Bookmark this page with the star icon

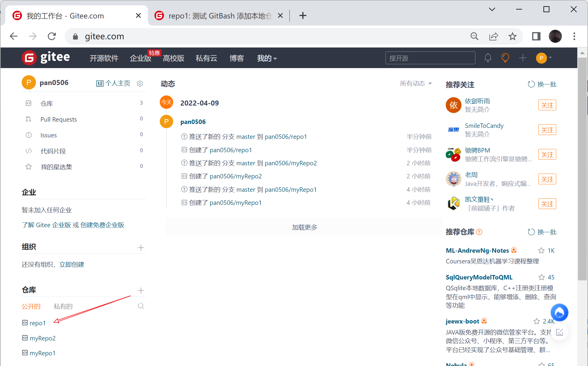[513, 36]
